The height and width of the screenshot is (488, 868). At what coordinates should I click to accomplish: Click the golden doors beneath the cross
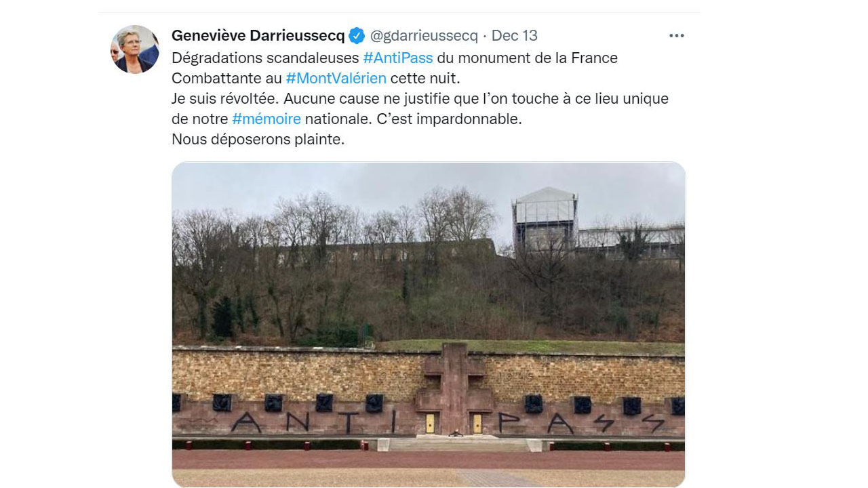point(454,423)
